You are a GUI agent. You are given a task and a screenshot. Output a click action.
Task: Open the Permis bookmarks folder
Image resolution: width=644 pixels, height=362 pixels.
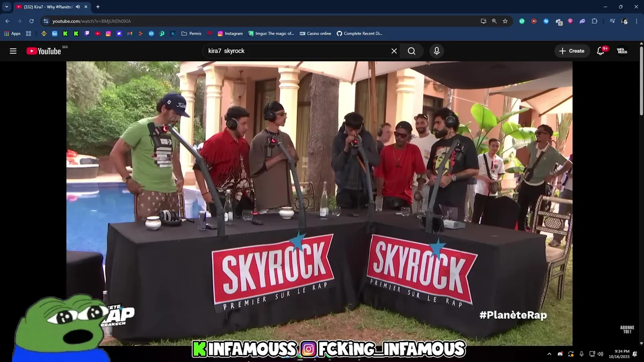point(191,34)
